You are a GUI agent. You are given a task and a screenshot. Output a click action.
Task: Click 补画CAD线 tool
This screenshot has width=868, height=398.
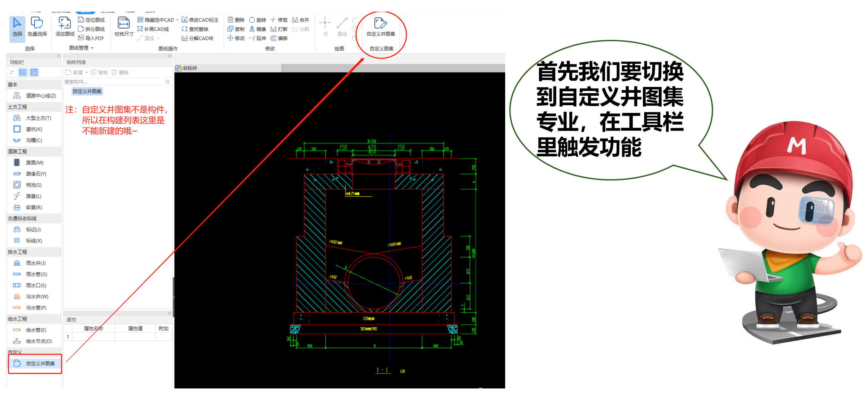click(x=153, y=29)
